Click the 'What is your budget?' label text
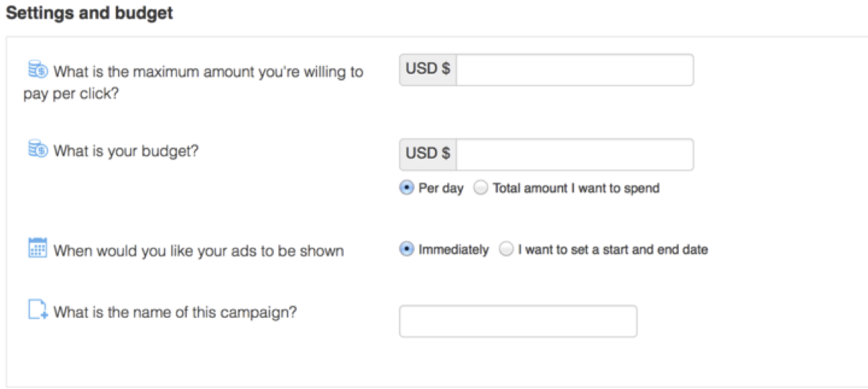 click(x=126, y=150)
